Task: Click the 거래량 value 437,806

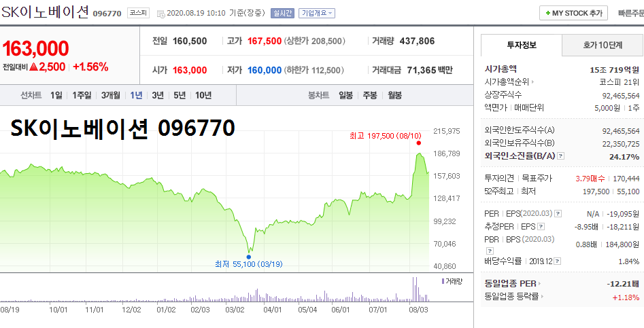Action: coord(417,41)
